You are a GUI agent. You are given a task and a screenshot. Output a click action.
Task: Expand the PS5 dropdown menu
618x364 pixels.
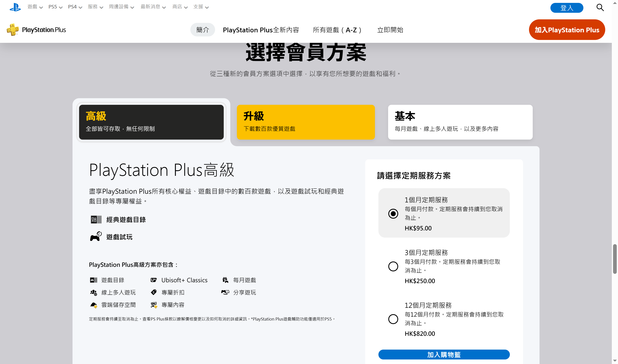(x=55, y=7)
